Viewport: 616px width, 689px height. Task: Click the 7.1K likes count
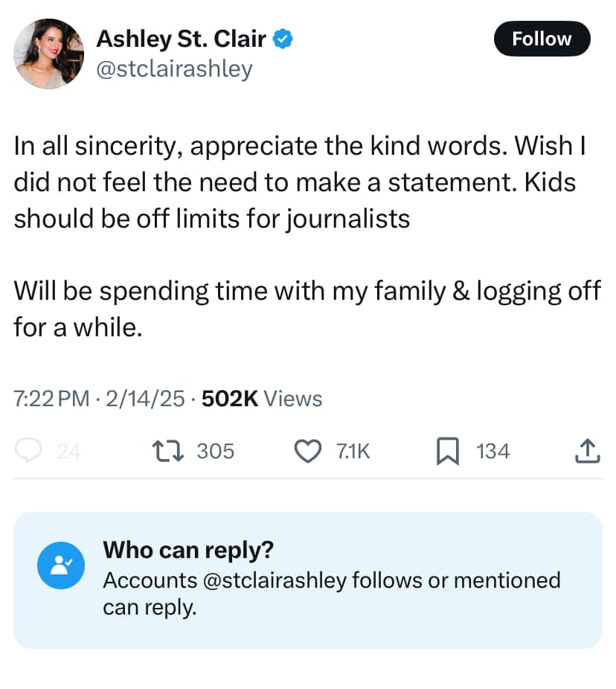pyautogui.click(x=353, y=451)
